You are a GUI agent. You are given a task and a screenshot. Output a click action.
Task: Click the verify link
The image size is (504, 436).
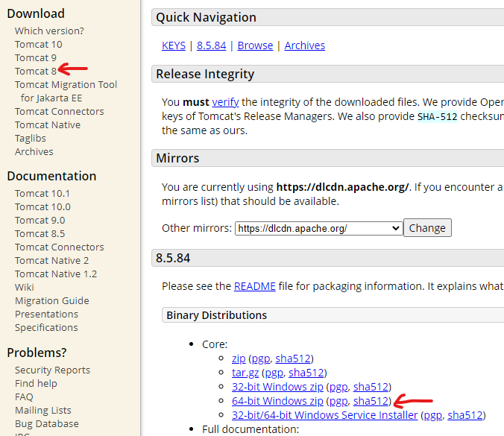tap(225, 101)
